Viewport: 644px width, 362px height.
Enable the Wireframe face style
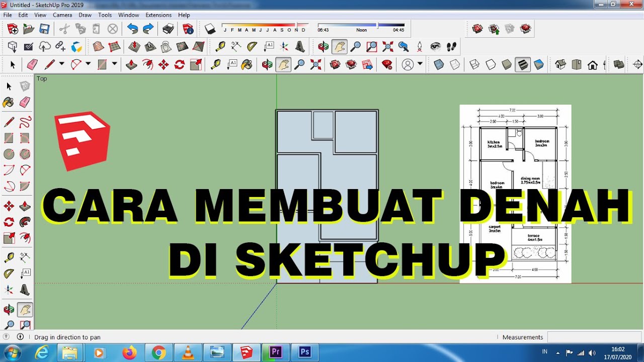(x=474, y=64)
